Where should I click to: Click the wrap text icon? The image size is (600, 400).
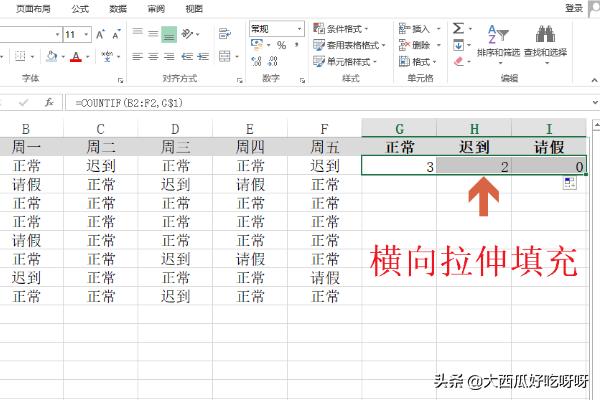[224, 33]
